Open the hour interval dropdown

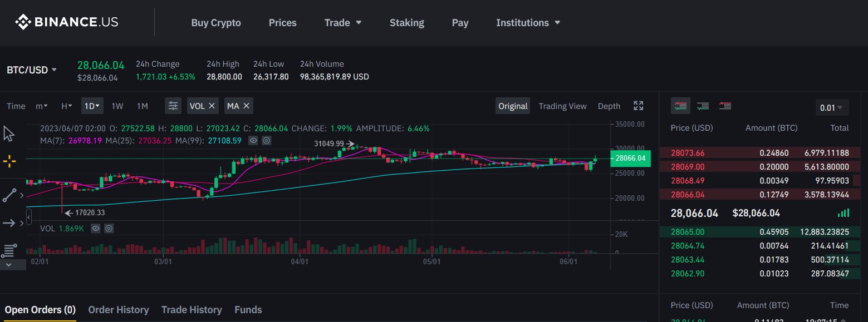(66, 106)
